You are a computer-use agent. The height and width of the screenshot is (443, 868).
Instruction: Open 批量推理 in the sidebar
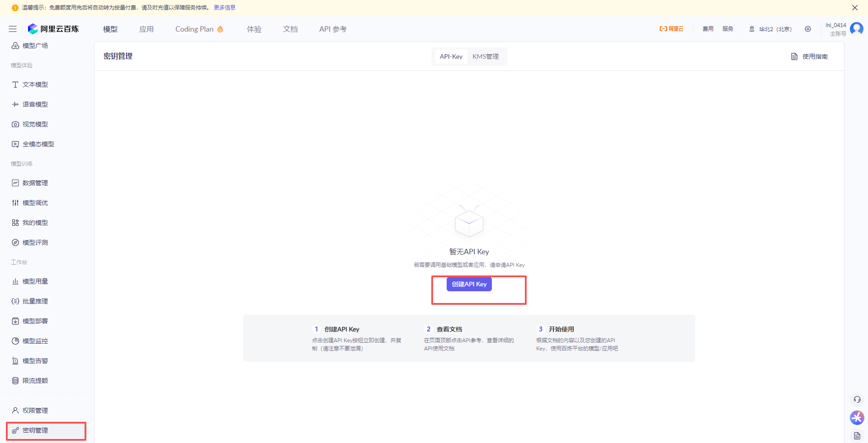click(30, 301)
